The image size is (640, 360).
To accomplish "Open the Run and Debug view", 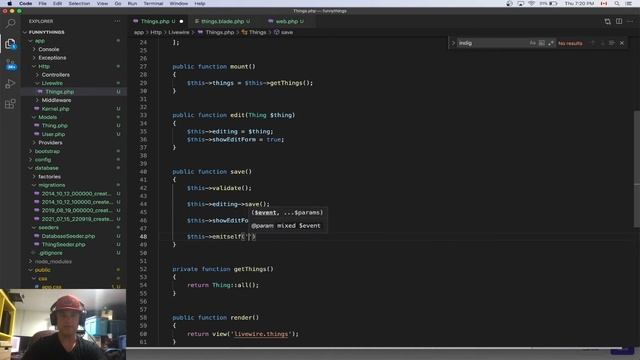I will pyautogui.click(x=10, y=84).
